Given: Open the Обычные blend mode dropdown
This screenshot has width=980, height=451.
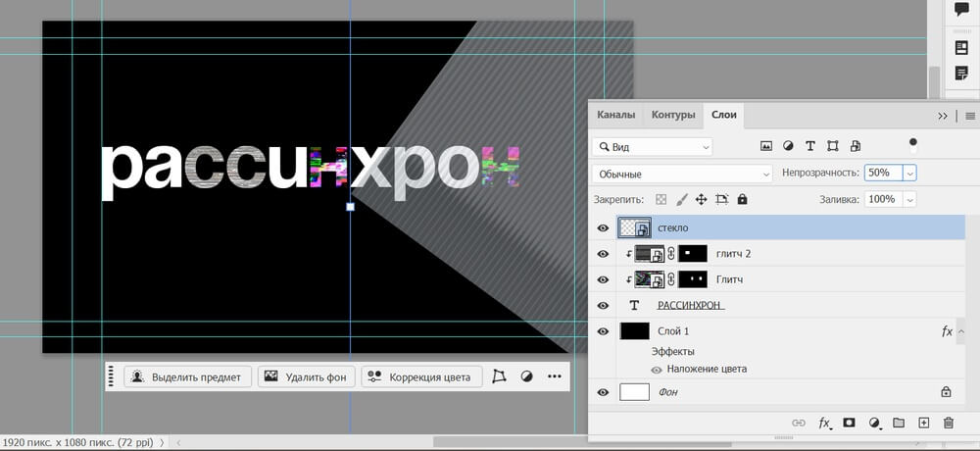Looking at the screenshot, I should [683, 174].
